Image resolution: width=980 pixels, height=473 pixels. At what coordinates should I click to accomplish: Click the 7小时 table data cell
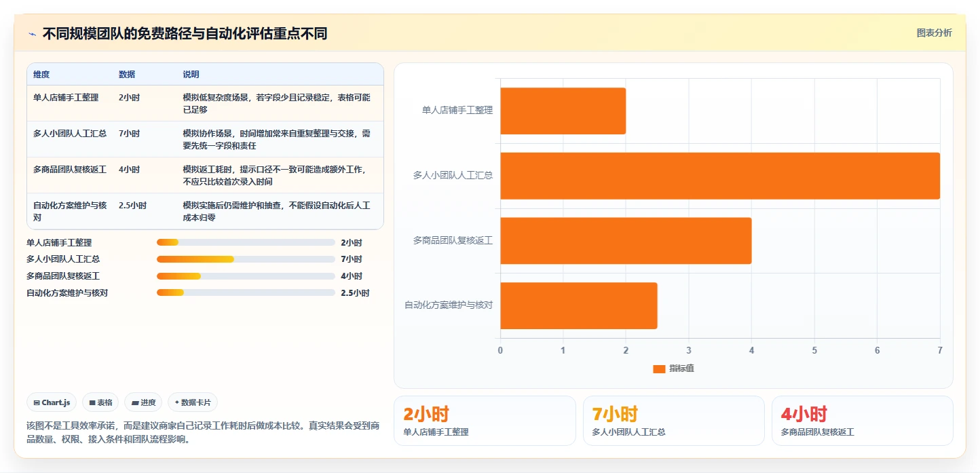129,134
